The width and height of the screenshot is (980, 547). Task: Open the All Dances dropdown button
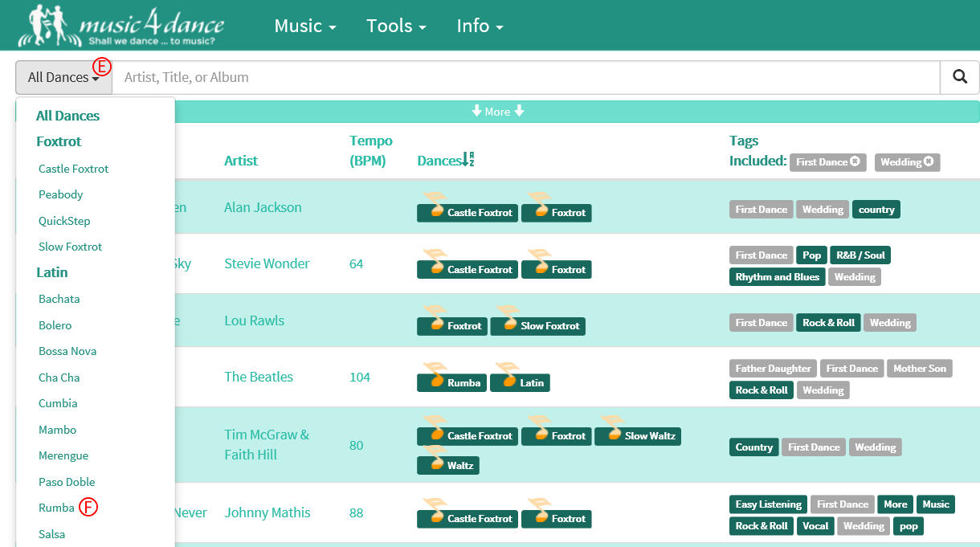point(63,77)
